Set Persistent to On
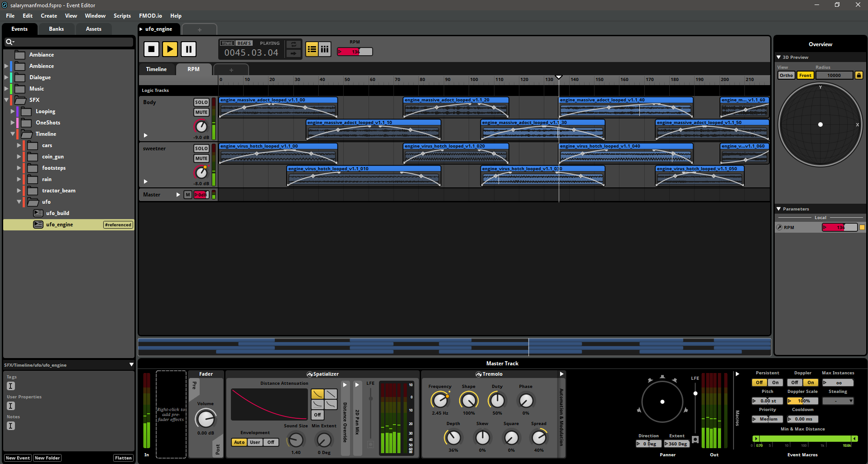Viewport: 868px width, 464px height. click(x=775, y=383)
